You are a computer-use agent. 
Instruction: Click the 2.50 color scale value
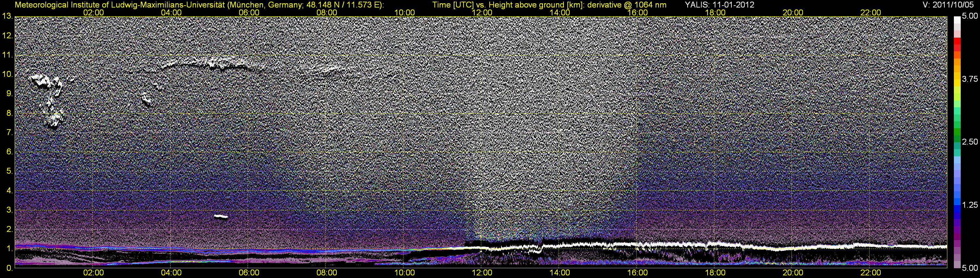coord(970,142)
